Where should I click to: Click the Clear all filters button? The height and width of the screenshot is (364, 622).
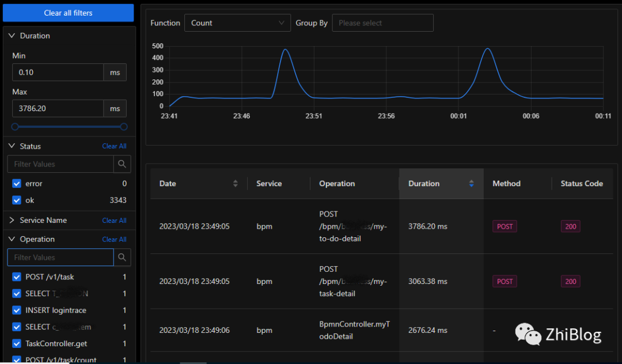[x=68, y=13]
